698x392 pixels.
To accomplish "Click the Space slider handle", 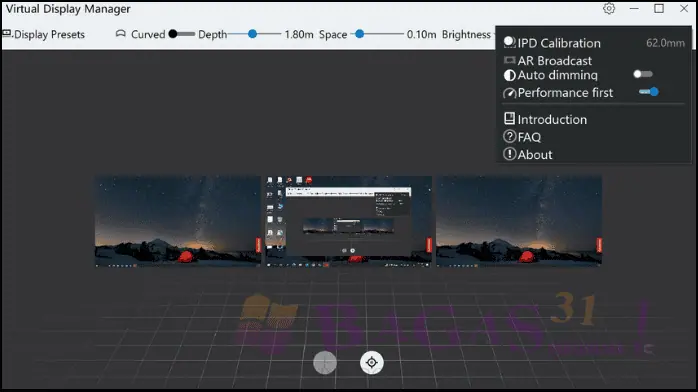I will (360, 34).
